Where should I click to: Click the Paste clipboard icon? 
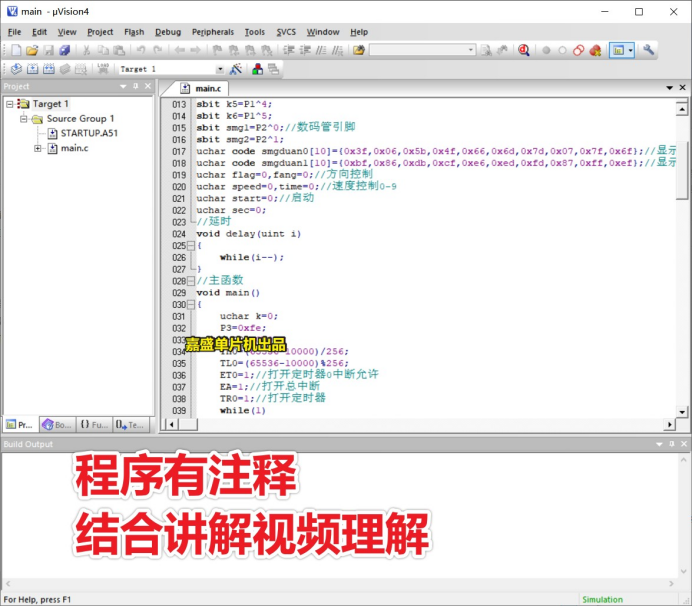(x=119, y=50)
